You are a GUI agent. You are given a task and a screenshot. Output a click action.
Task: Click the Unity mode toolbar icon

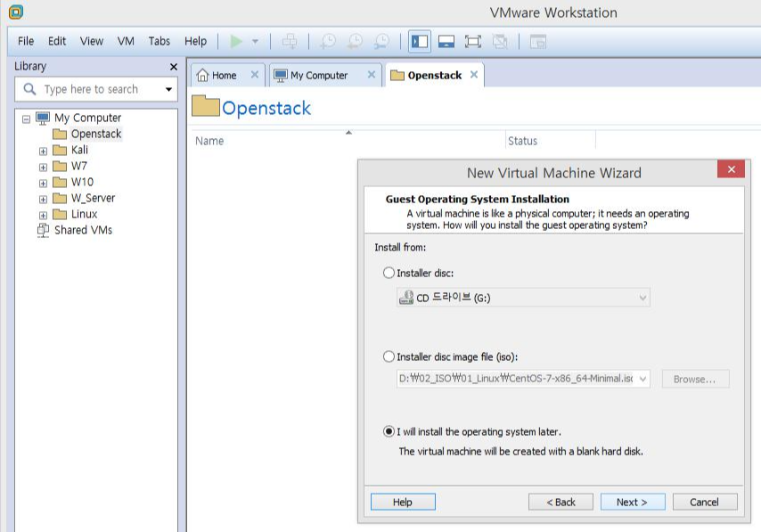click(x=500, y=42)
